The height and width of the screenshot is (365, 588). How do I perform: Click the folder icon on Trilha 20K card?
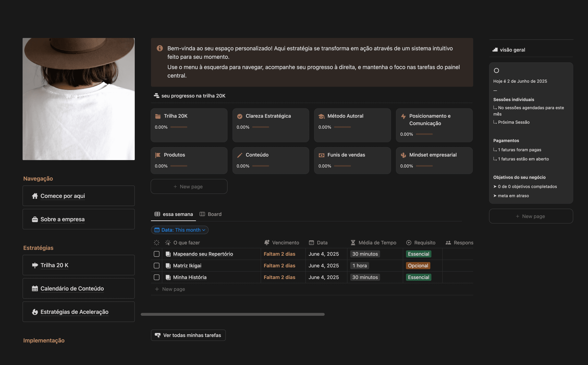[x=158, y=116]
